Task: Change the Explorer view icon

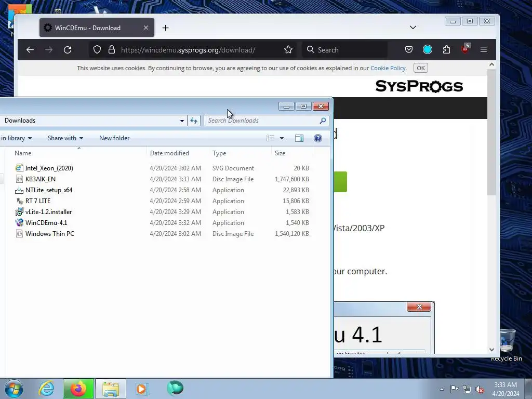Action: (x=270, y=138)
